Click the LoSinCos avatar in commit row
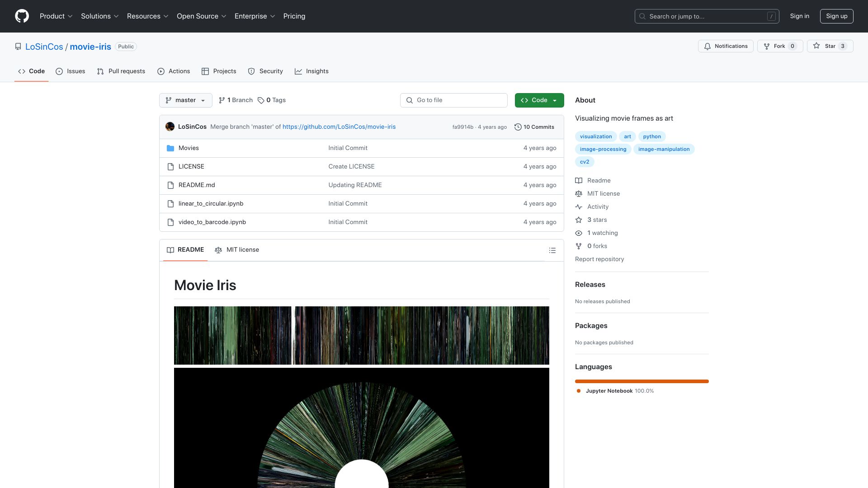This screenshot has width=868, height=488. pyautogui.click(x=170, y=127)
